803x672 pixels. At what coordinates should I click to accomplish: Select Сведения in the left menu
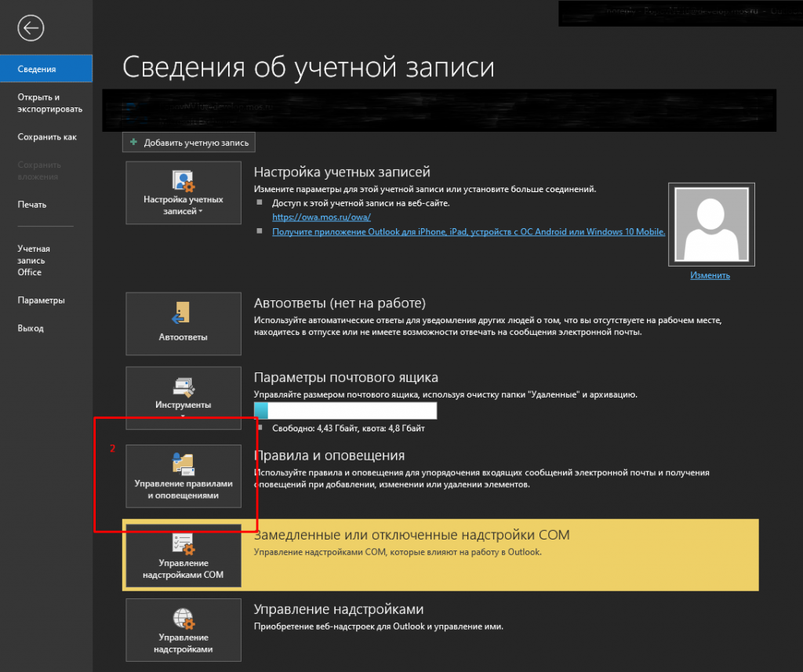click(x=46, y=69)
